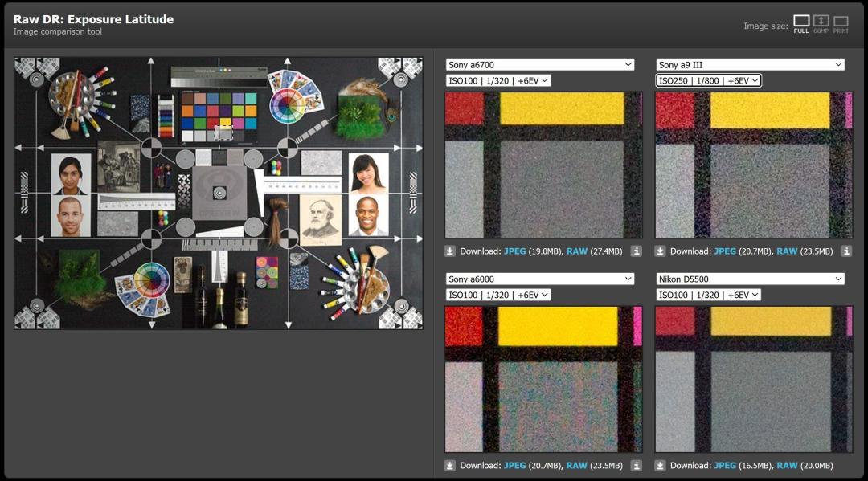Select the COMP image size icon

pos(821,24)
